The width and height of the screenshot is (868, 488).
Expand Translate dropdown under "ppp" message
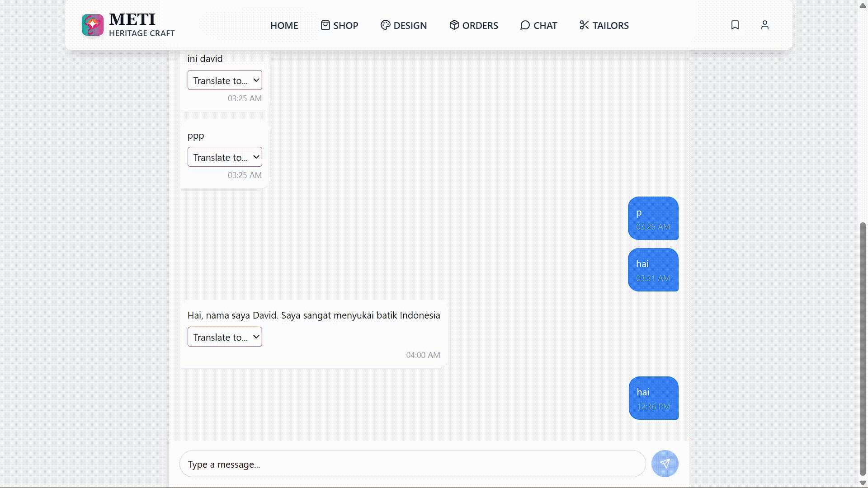pos(225,157)
